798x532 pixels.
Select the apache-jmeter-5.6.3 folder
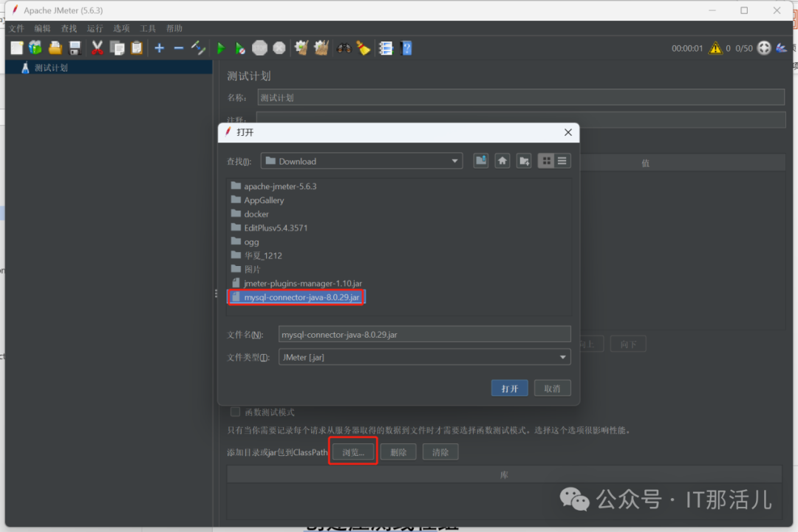(x=274, y=186)
